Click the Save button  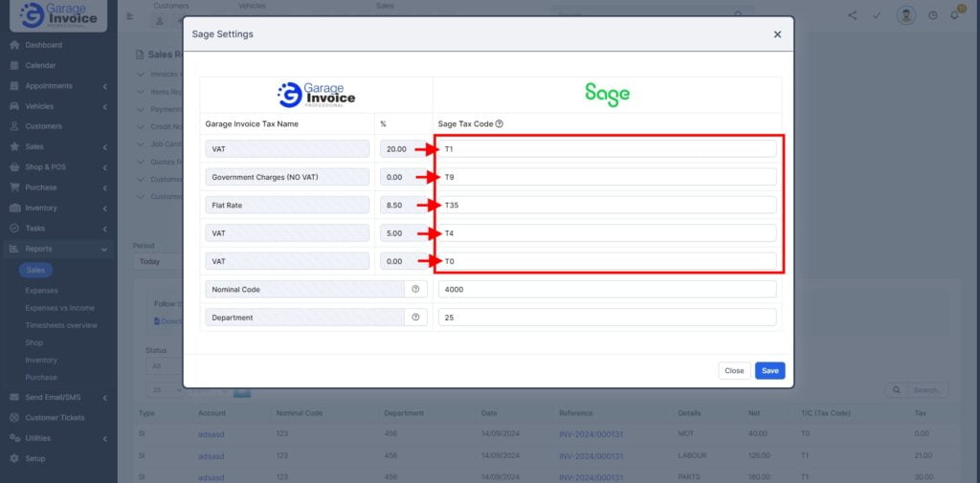pos(770,370)
